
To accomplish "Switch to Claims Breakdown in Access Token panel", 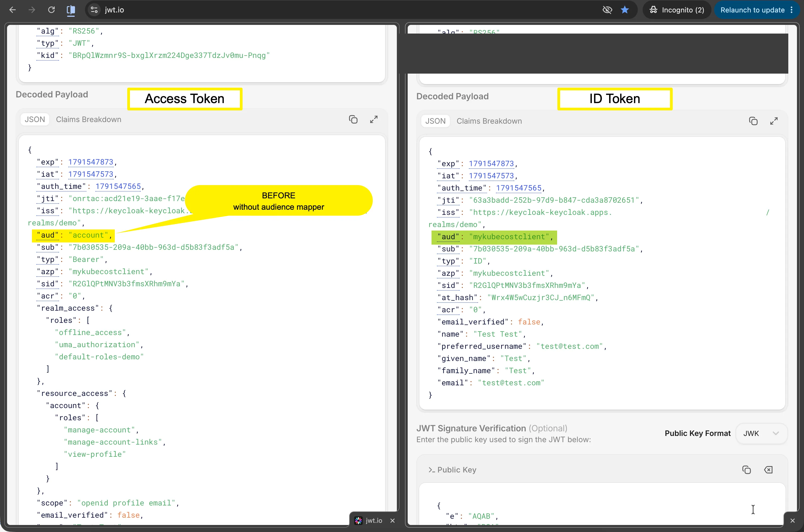I will [89, 119].
